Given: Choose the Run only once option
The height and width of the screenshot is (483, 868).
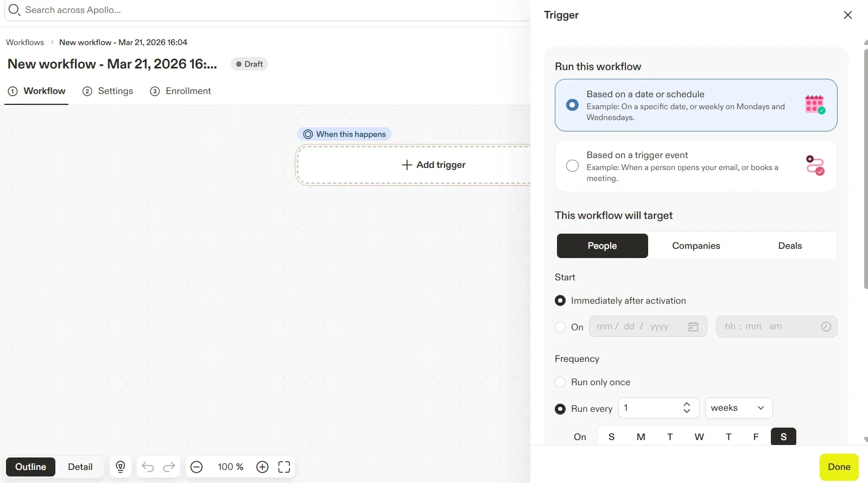Looking at the screenshot, I should (560, 382).
